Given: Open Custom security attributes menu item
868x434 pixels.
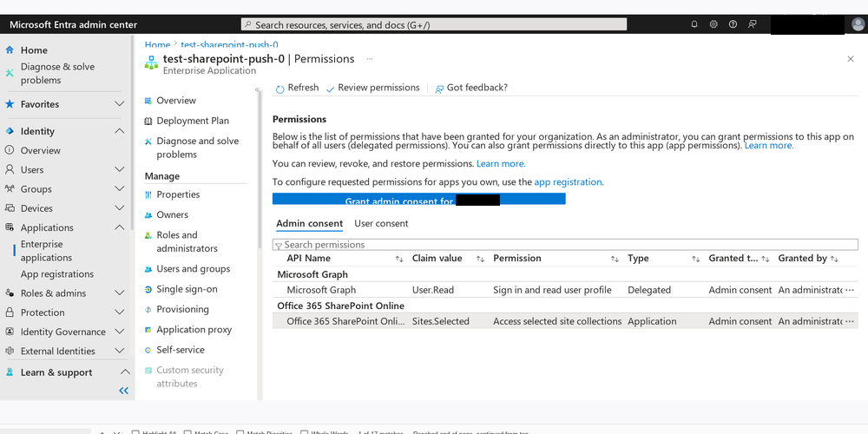Looking at the screenshot, I should pos(190,377).
